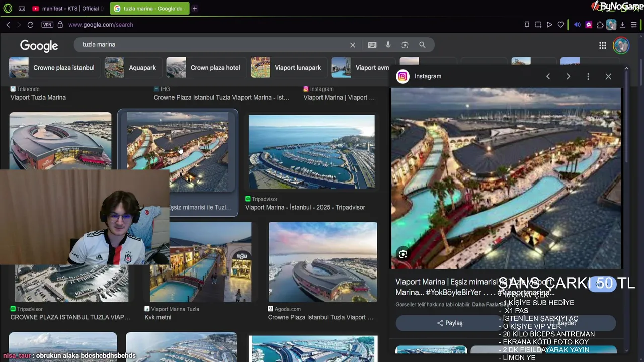This screenshot has height=362, width=644.
Task: Select the Viaport lunapark chip
Action: (x=288, y=68)
